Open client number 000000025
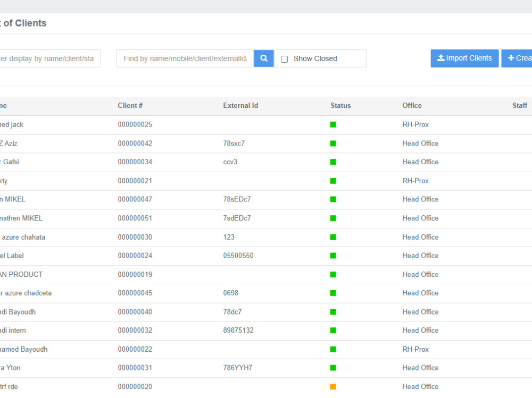Image resolution: width=532 pixels, height=398 pixels. 135,125
